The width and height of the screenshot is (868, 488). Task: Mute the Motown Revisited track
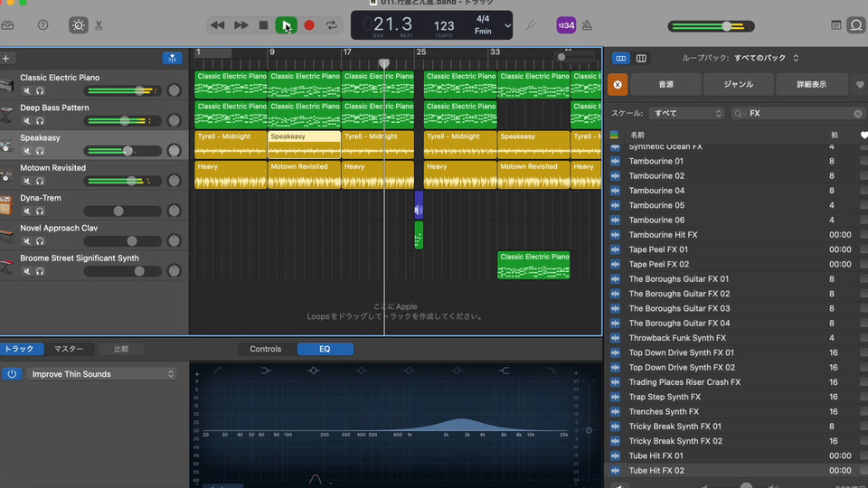point(26,181)
